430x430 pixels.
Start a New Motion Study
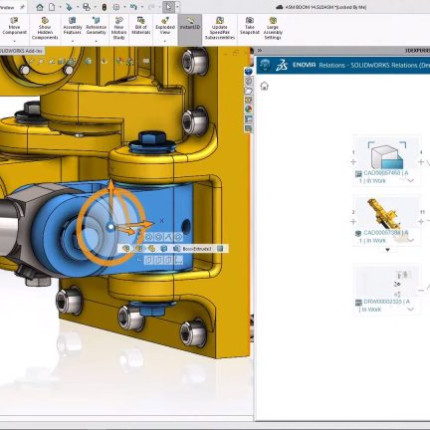(x=119, y=28)
